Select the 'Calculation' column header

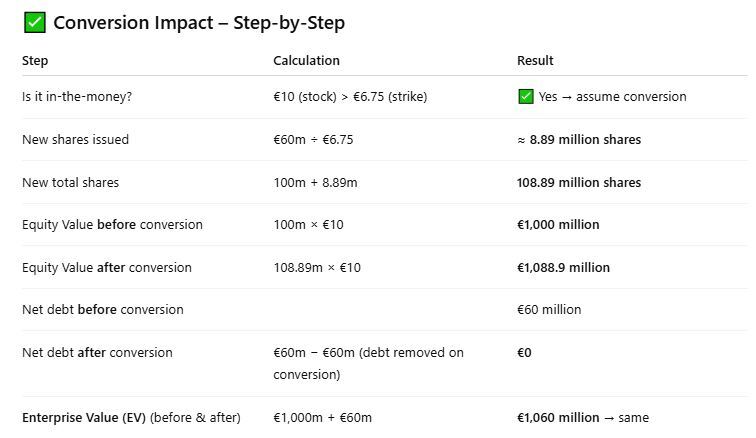coord(306,61)
